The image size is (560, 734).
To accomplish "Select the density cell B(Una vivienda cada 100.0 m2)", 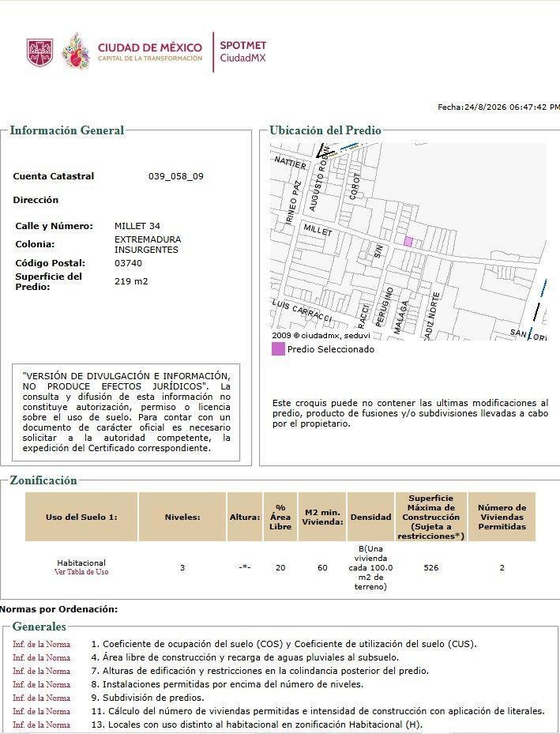I will point(370,567).
